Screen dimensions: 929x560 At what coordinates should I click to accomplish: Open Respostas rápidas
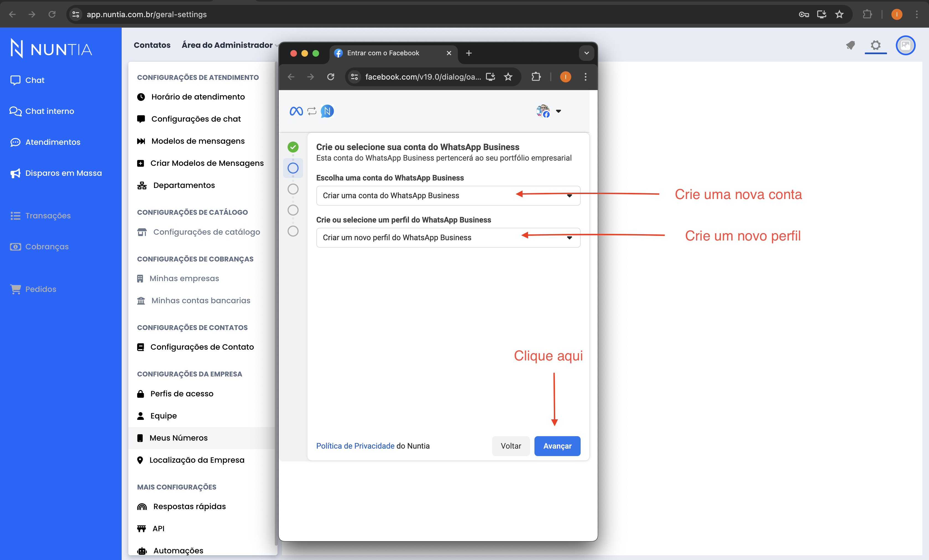[181, 506]
